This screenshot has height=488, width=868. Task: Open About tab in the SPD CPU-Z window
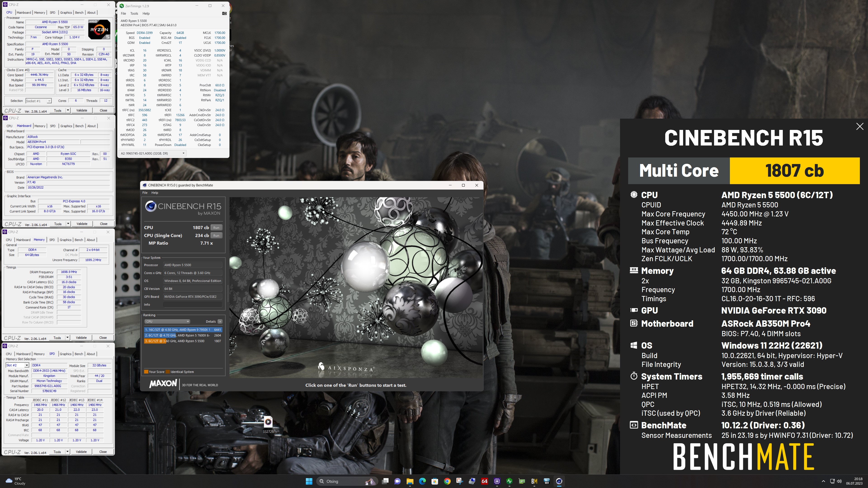pyautogui.click(x=91, y=354)
